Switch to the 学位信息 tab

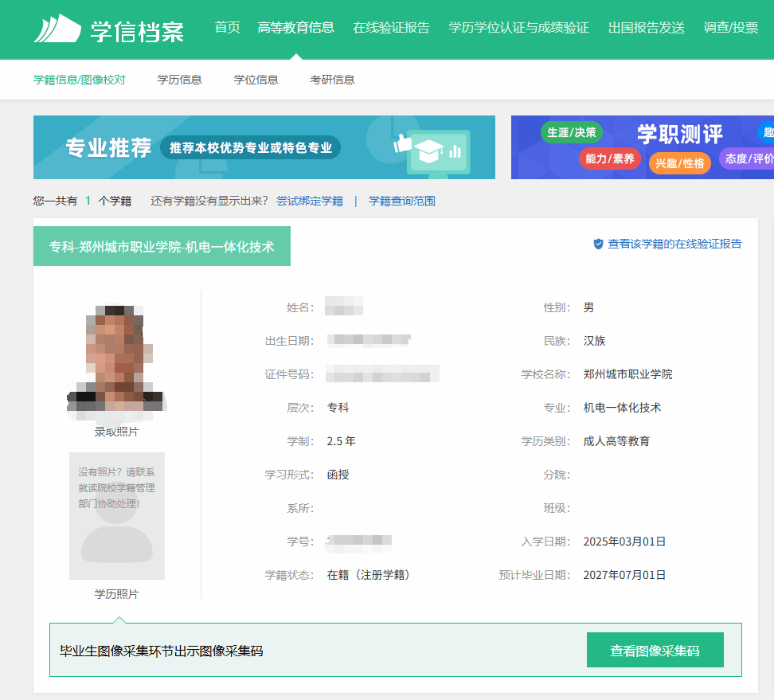pos(256,80)
